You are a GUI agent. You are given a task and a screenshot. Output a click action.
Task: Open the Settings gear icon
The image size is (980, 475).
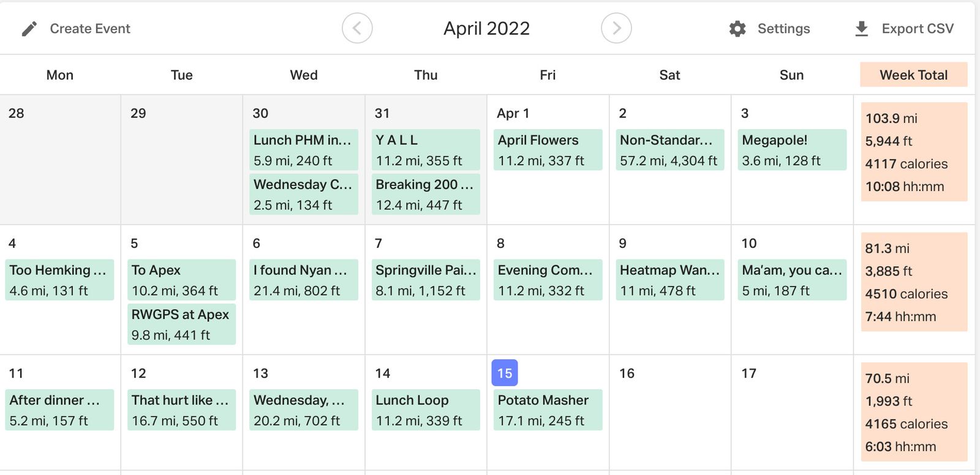pos(737,29)
